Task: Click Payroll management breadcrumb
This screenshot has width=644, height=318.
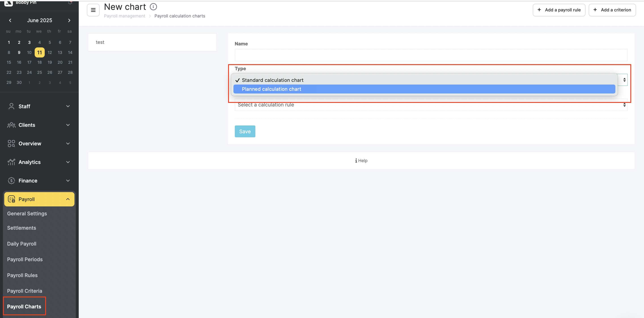Action: click(125, 16)
